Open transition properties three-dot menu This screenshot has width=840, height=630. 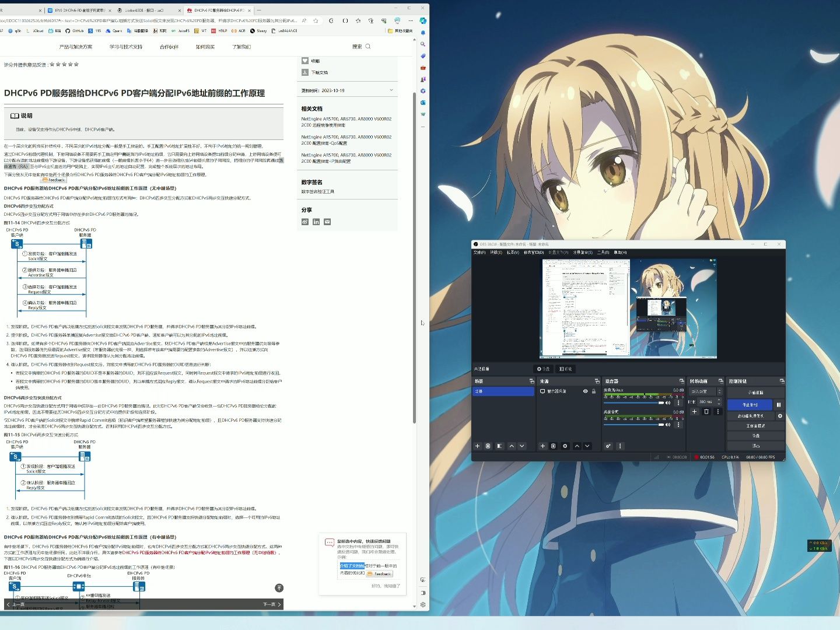point(718,411)
